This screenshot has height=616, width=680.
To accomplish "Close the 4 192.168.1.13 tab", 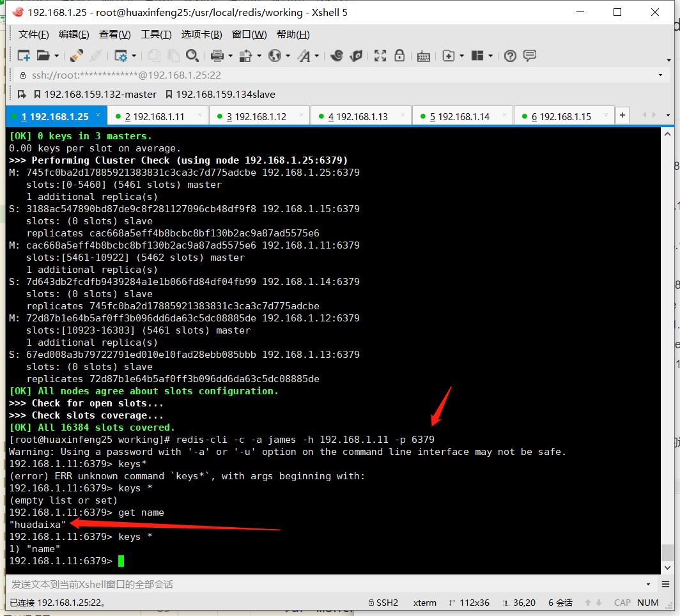I will [x=403, y=115].
